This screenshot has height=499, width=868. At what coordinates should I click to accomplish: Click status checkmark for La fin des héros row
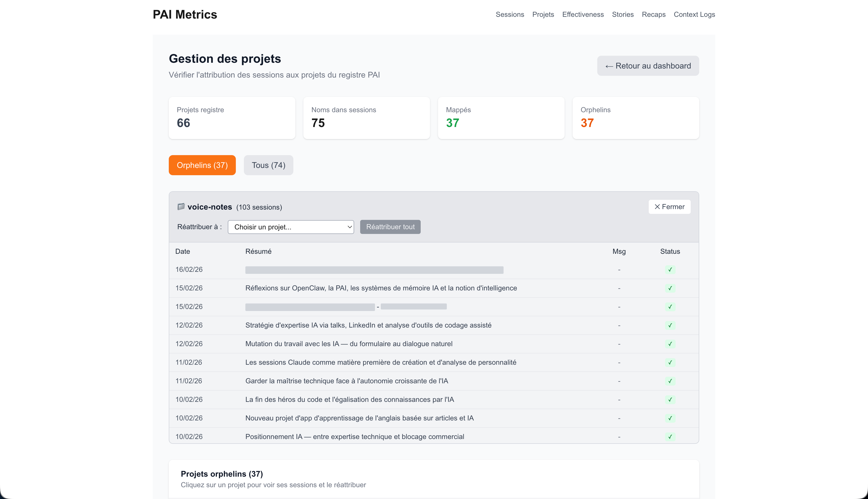click(x=670, y=400)
